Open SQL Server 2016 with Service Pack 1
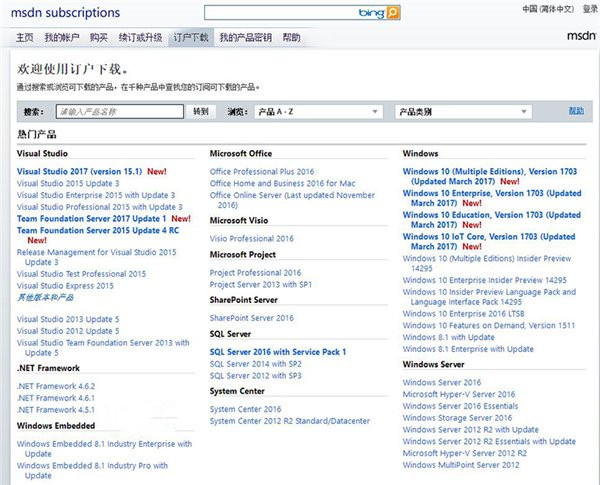 click(277, 352)
